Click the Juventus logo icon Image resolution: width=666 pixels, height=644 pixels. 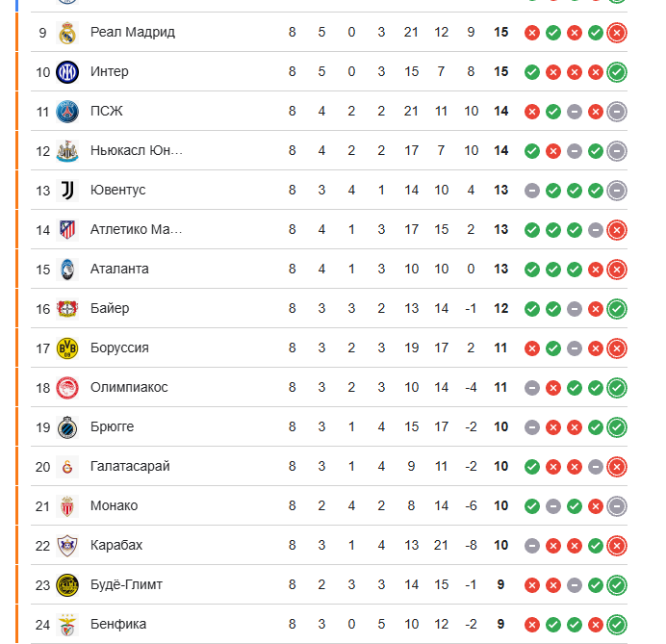[x=66, y=191]
